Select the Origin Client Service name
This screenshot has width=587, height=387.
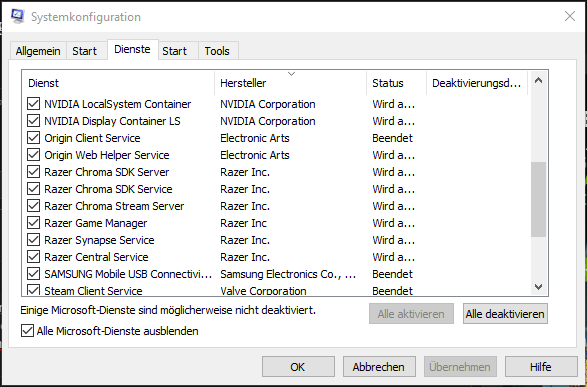(x=92, y=138)
